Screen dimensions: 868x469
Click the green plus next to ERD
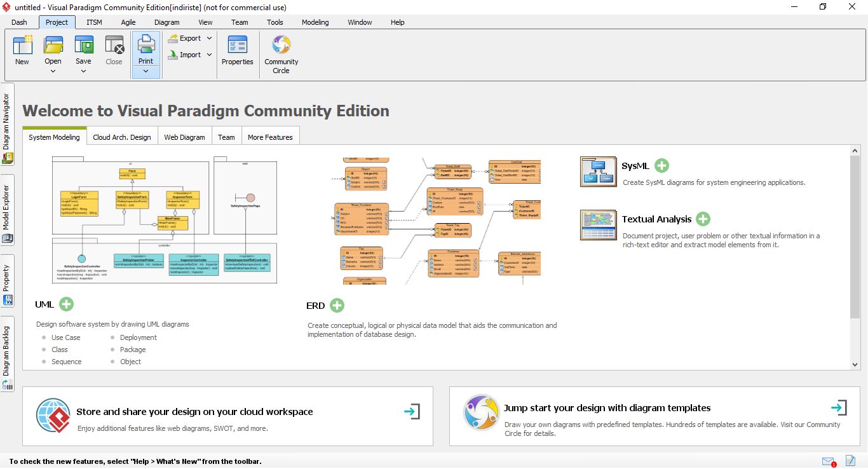tap(337, 306)
